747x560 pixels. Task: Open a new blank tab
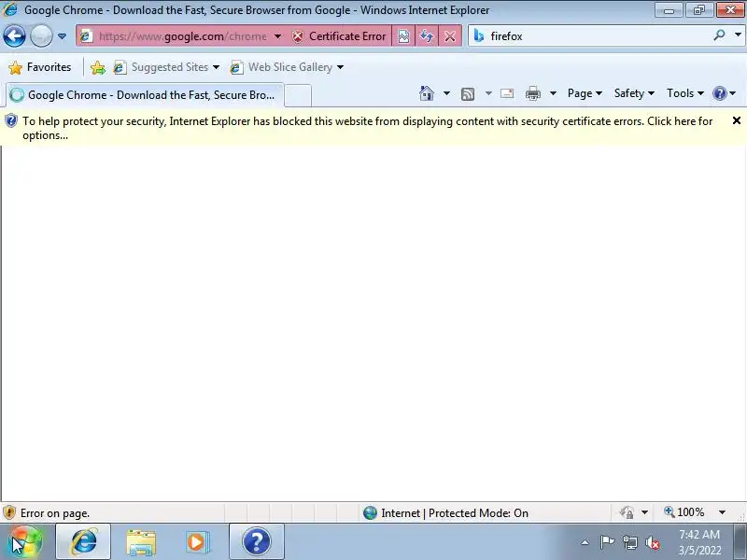[x=298, y=95]
